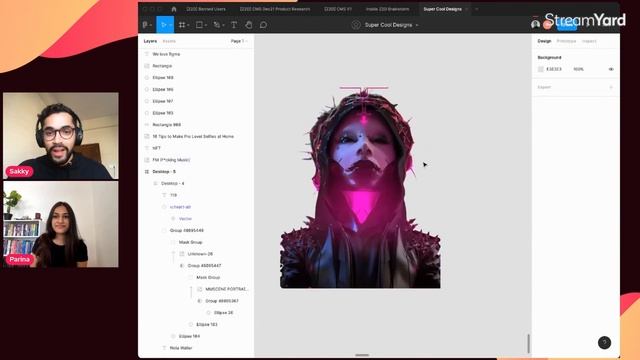Switch to the Assets tab

[169, 41]
